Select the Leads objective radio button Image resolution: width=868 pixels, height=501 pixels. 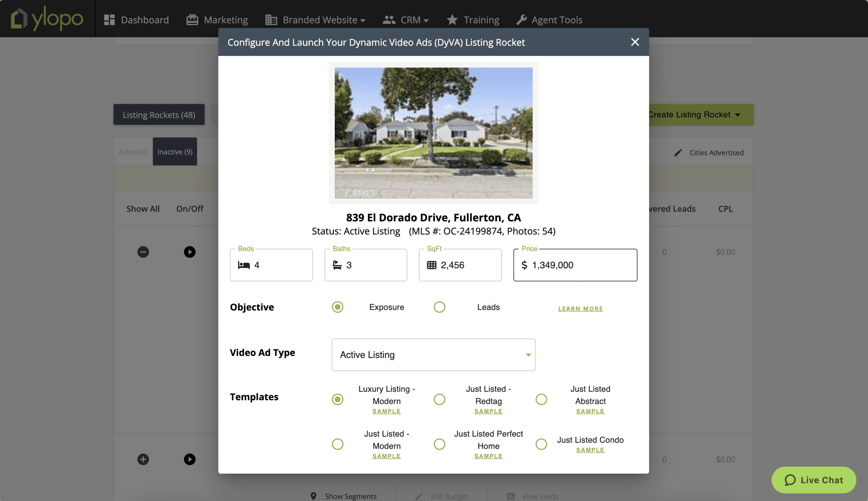pos(439,307)
